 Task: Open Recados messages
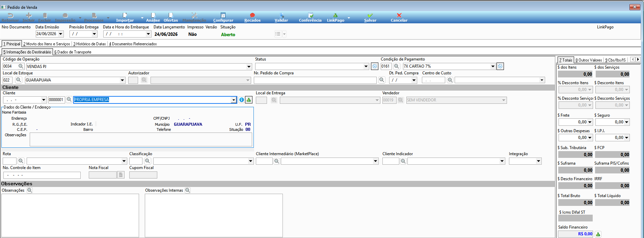[252, 17]
